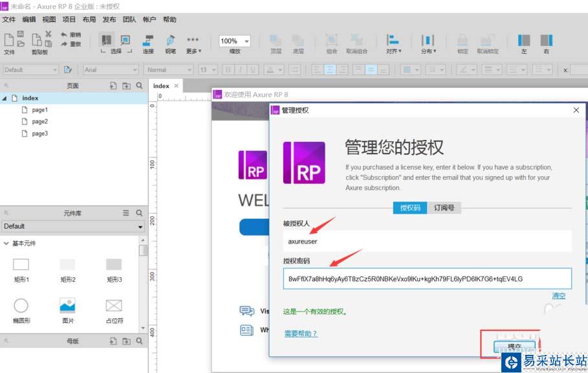Screen dimensions: 588x373
Task: Open the line color picker dropdown
Action: [x=467, y=70]
